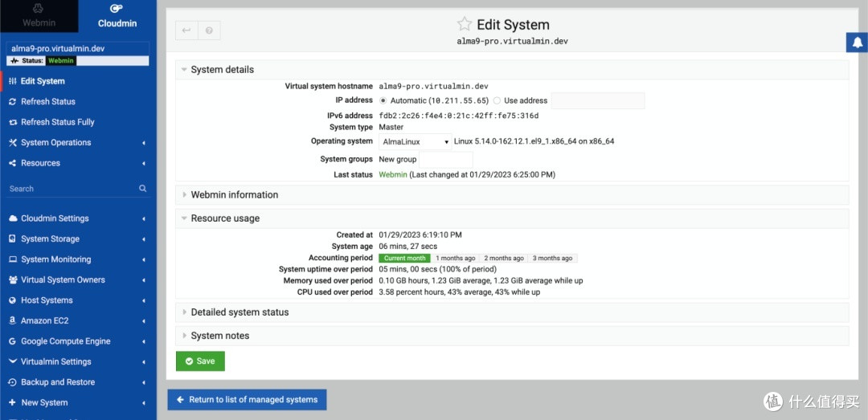
Task: Open notifications with the bell icon
Action: (858, 42)
